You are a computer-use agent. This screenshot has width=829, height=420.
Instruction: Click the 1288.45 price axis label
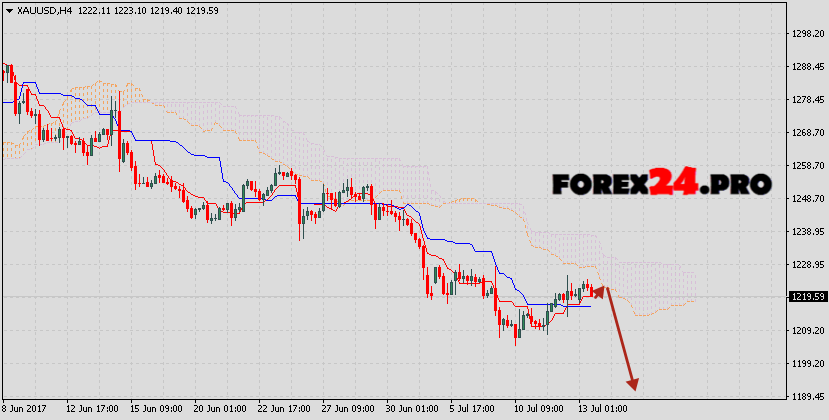pyautogui.click(x=806, y=67)
